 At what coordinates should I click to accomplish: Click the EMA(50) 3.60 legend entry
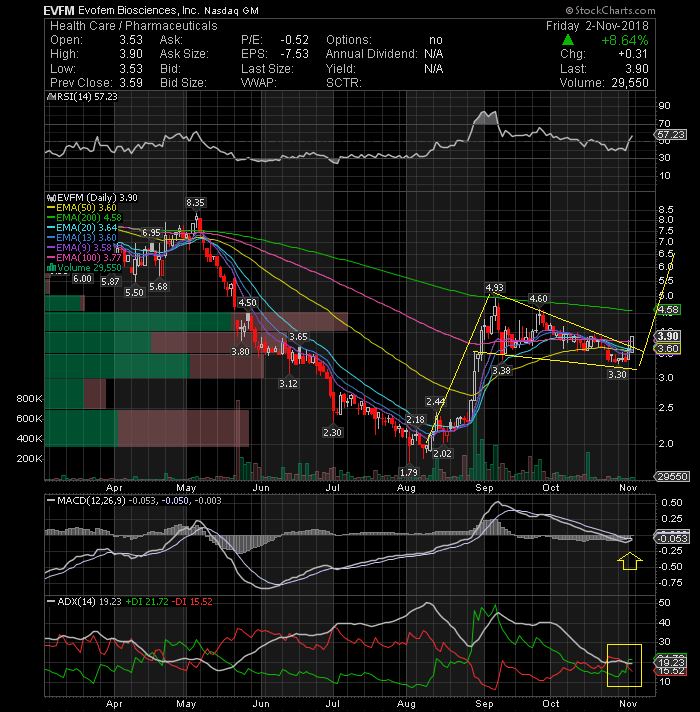(x=82, y=208)
